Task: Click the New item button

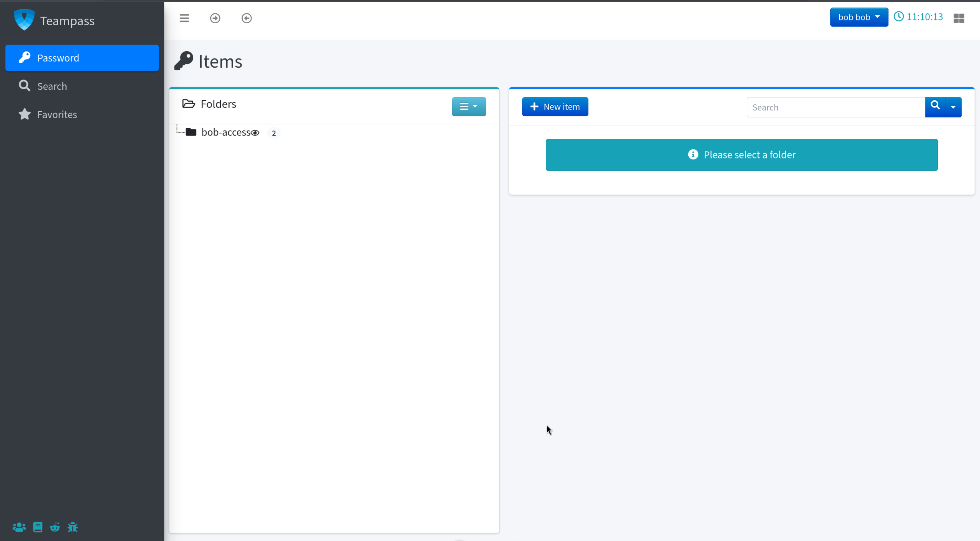Action: click(555, 107)
